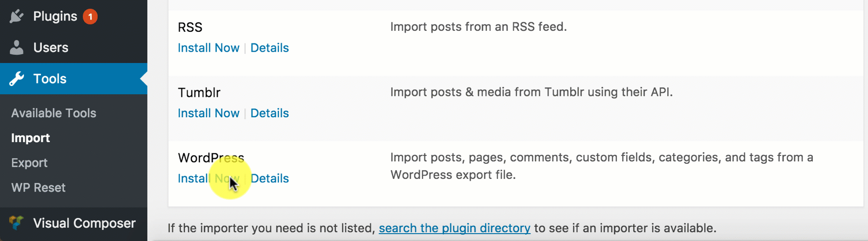Select the Import submenu item

coord(30,138)
